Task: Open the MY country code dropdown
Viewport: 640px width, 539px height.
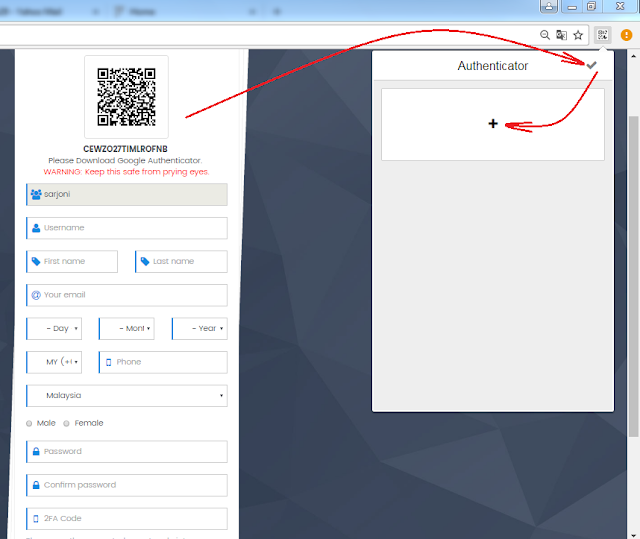Action: [x=54, y=362]
